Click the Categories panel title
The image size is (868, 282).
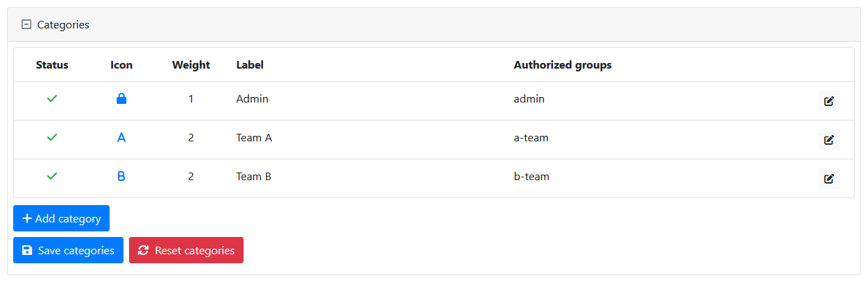(63, 24)
